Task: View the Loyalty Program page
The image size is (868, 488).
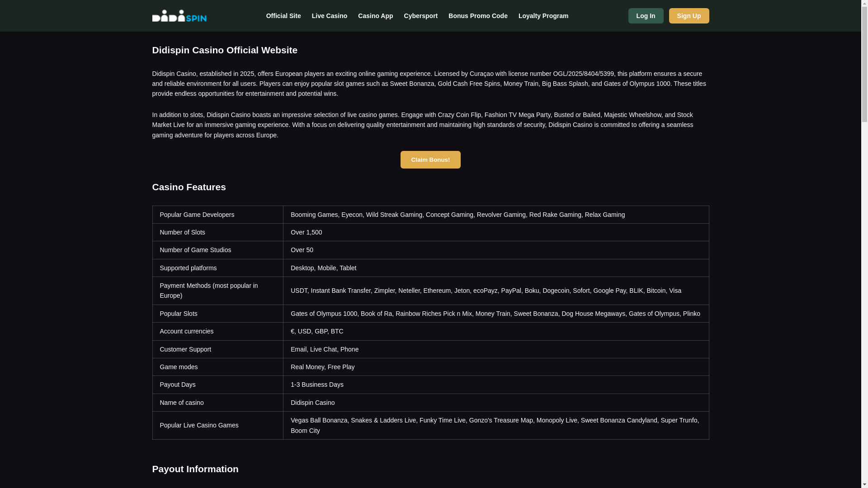Action: click(543, 16)
